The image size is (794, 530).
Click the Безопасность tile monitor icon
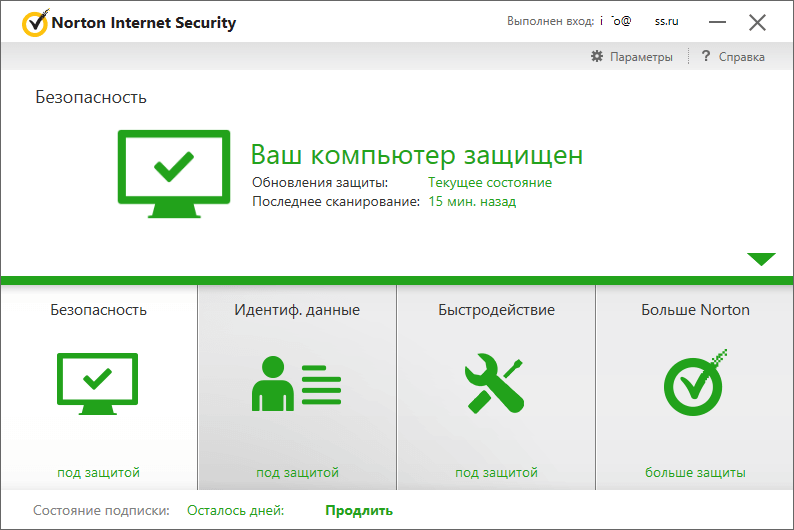point(97,384)
